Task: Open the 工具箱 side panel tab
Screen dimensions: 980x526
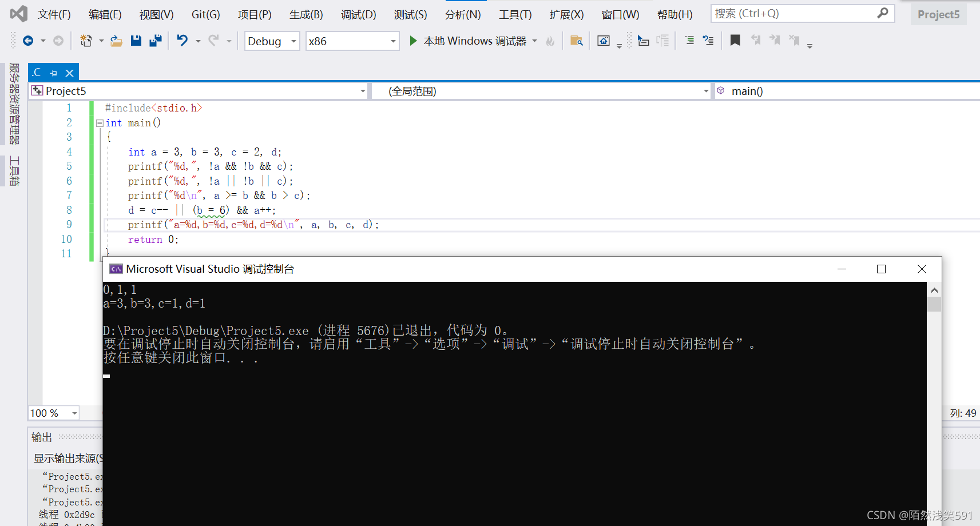Action: point(14,172)
